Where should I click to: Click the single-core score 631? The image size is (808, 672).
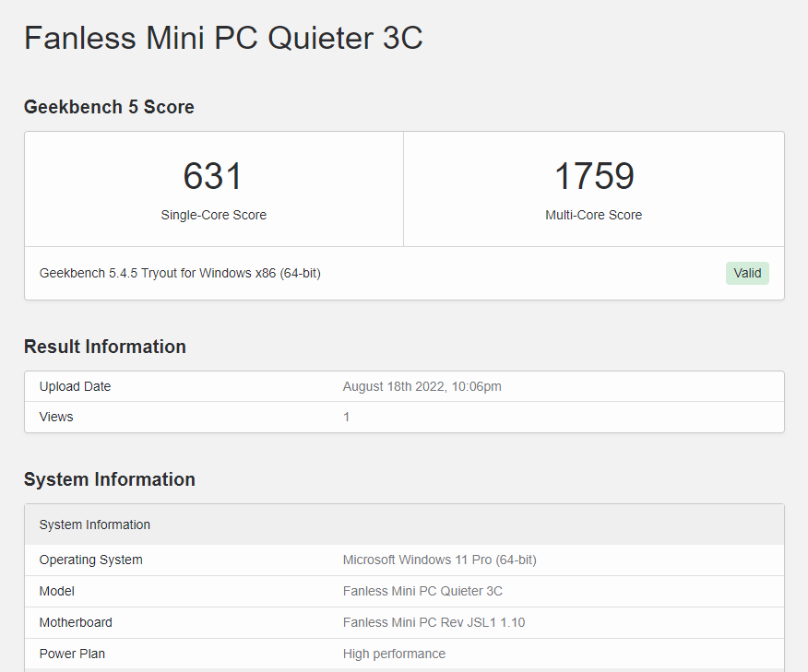[212, 175]
